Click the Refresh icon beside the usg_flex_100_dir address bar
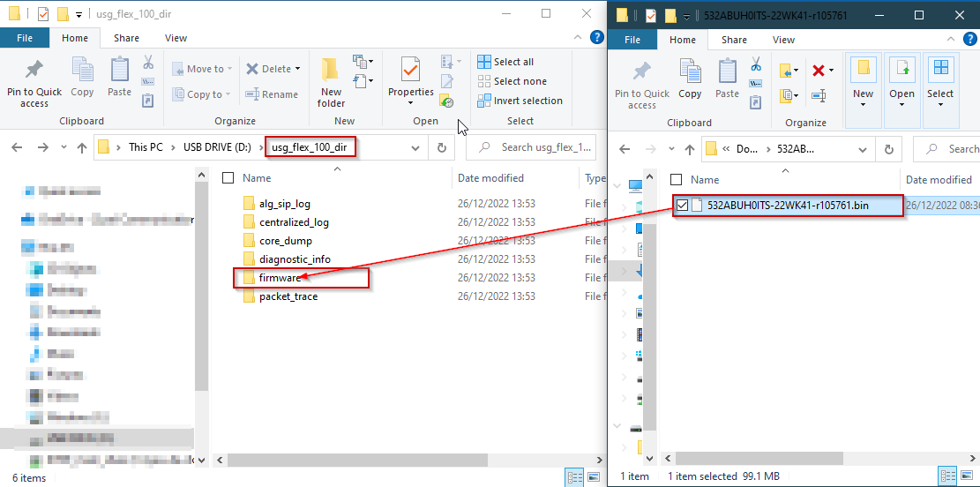The image size is (980, 487). [x=441, y=147]
